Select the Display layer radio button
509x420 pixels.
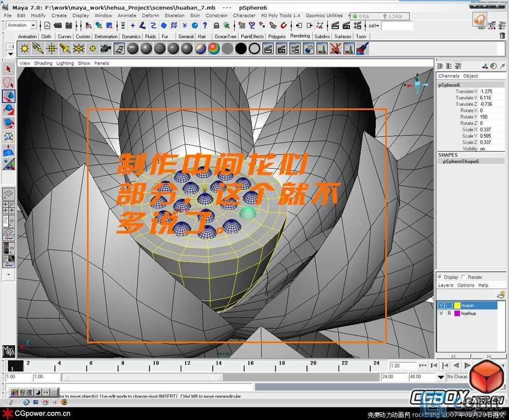click(x=440, y=277)
